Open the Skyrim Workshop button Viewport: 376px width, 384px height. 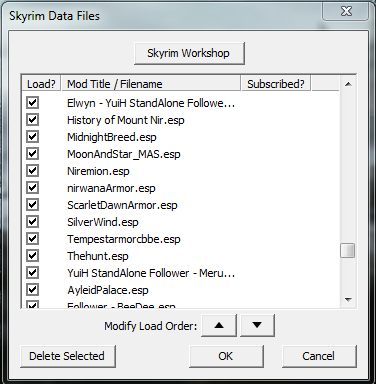(x=189, y=53)
